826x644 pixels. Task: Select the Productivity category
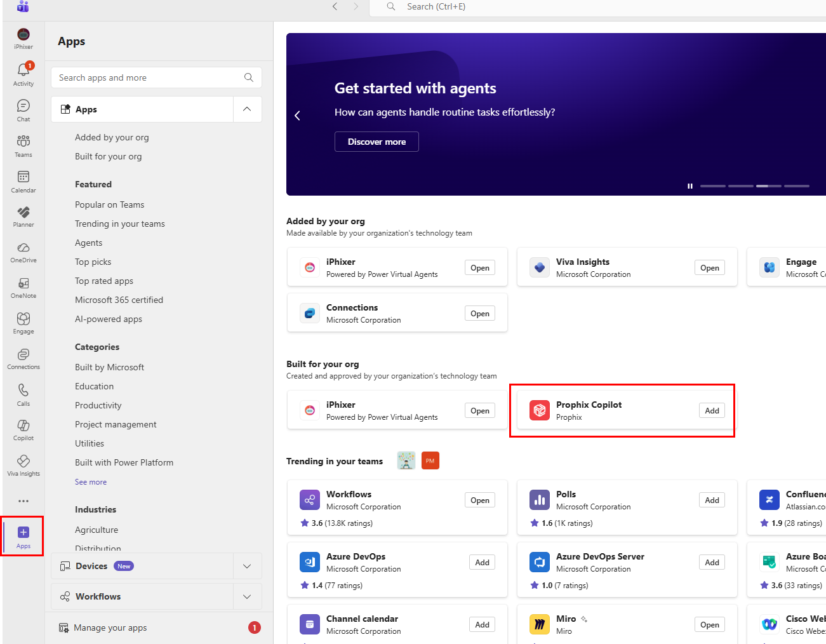[98, 405]
